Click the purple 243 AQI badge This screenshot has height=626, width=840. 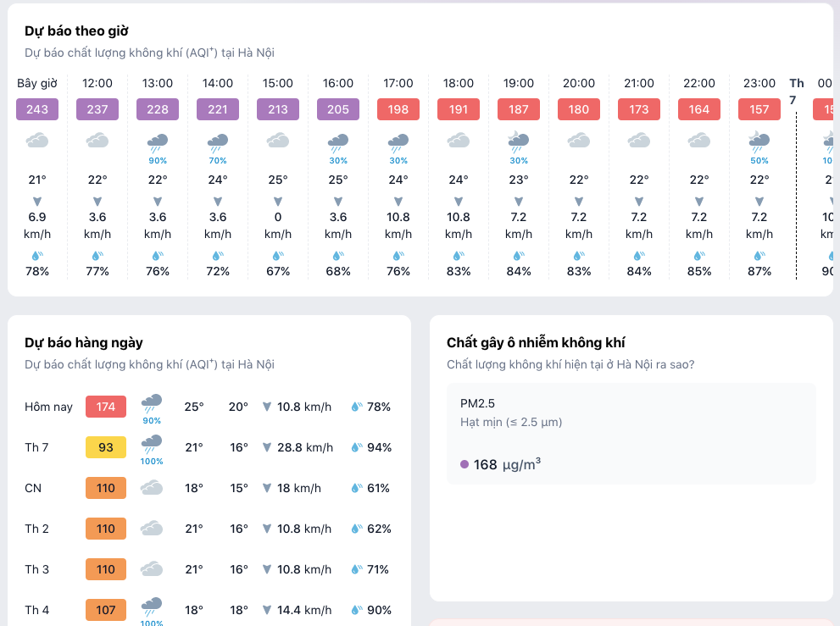tap(37, 109)
